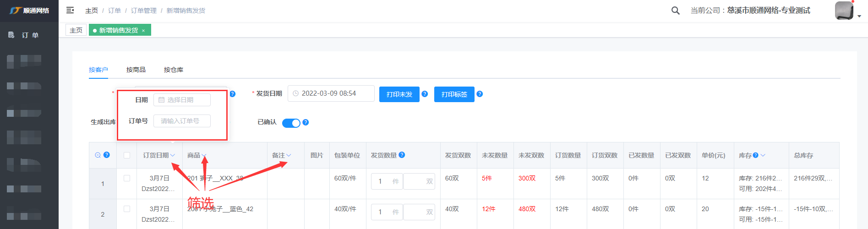Click the 请输入订单号 order number field
The image size is (868, 229).
tap(182, 121)
